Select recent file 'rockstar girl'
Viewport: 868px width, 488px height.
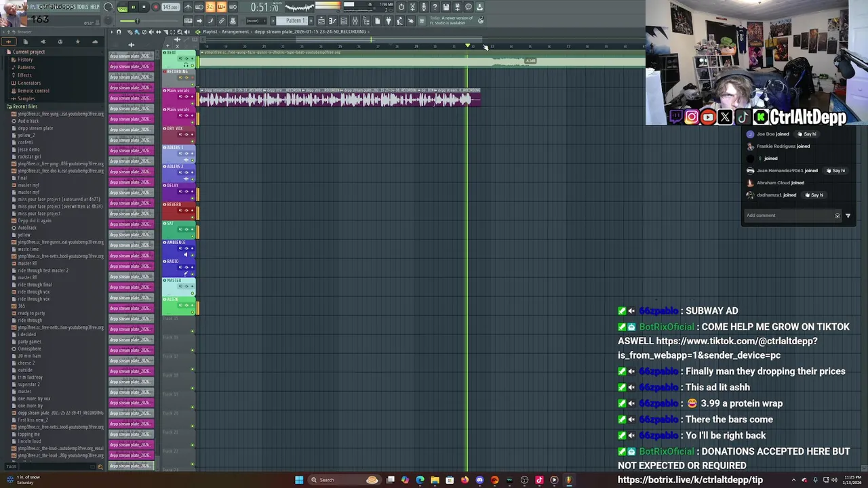click(x=29, y=157)
